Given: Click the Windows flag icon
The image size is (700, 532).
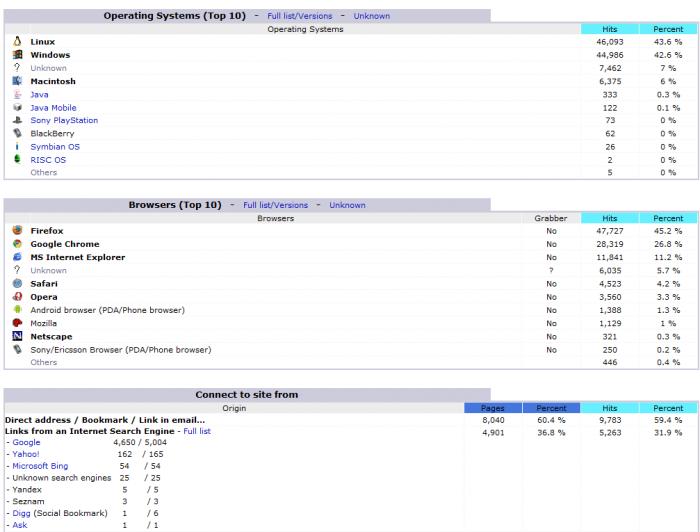Looking at the screenshot, I should [x=17, y=55].
